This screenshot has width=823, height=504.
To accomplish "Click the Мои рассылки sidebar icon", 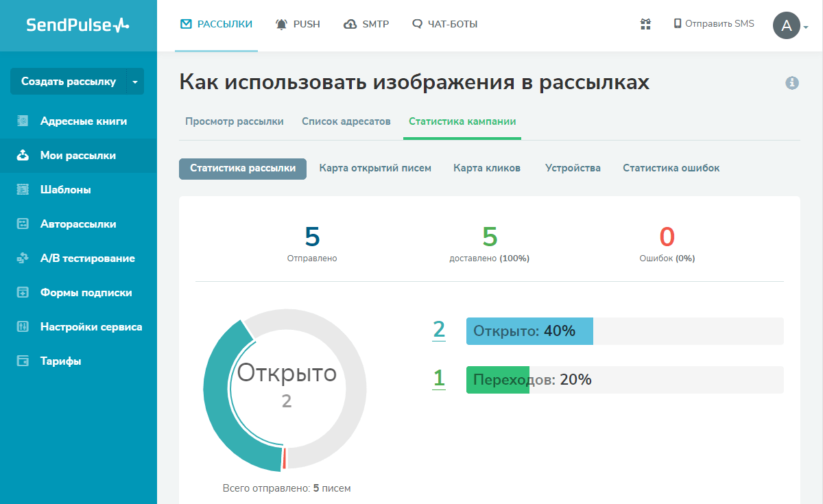I will [x=23, y=156].
